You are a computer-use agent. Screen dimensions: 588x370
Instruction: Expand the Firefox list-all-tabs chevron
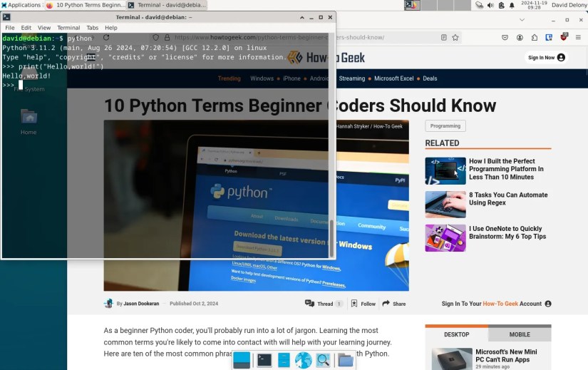click(x=522, y=19)
